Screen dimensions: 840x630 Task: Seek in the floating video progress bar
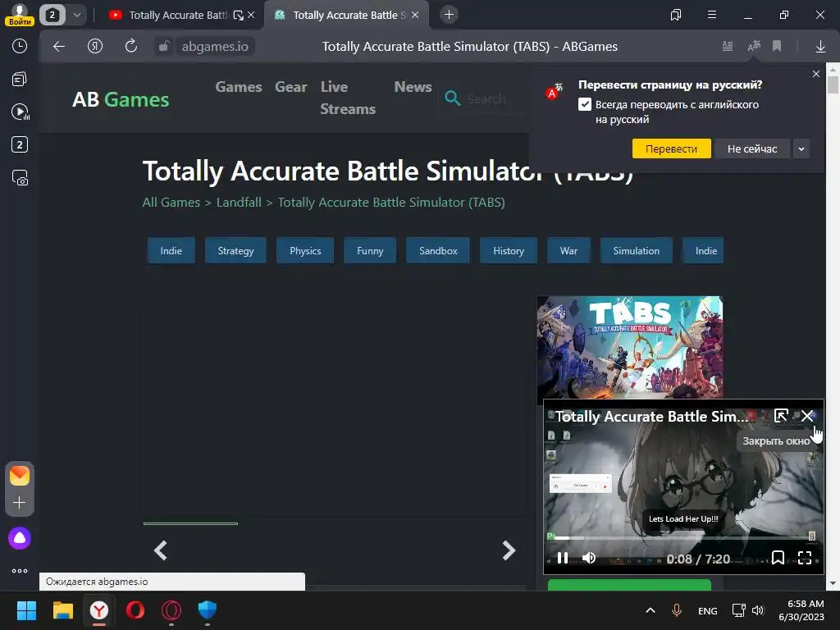tap(680, 537)
